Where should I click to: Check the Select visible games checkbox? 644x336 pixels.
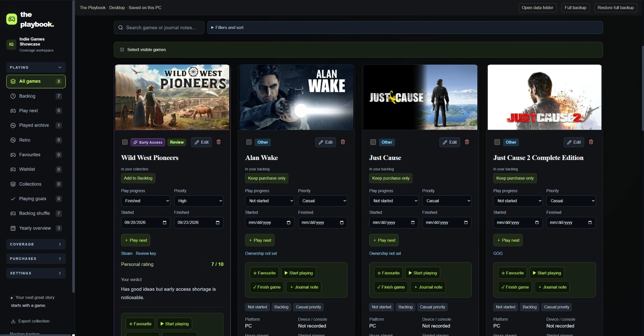click(x=122, y=50)
